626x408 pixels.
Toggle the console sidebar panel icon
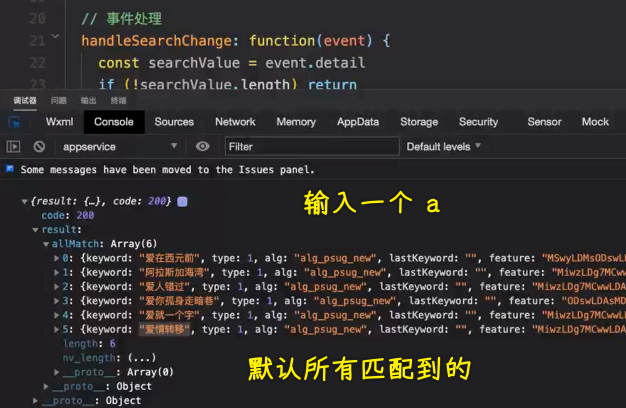tap(13, 147)
